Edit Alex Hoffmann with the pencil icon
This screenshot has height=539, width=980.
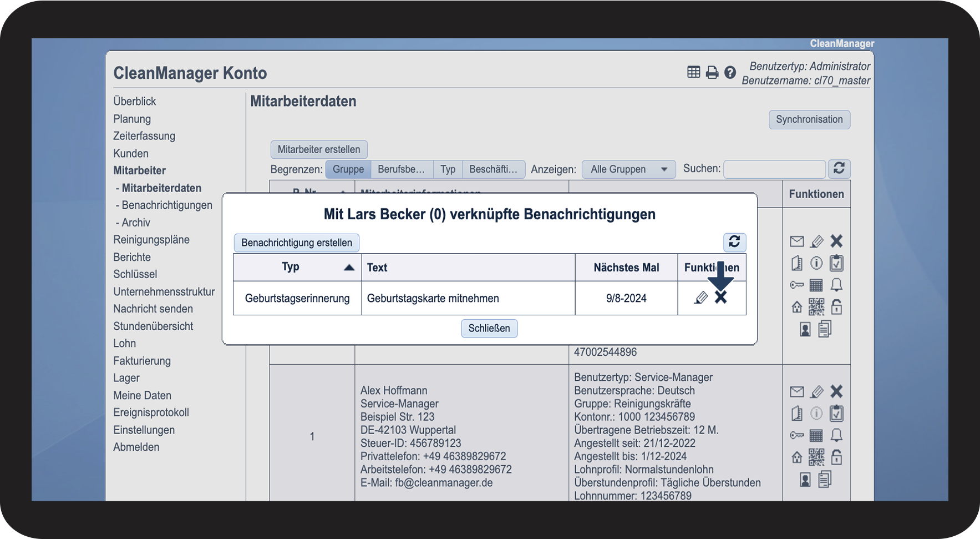[817, 392]
